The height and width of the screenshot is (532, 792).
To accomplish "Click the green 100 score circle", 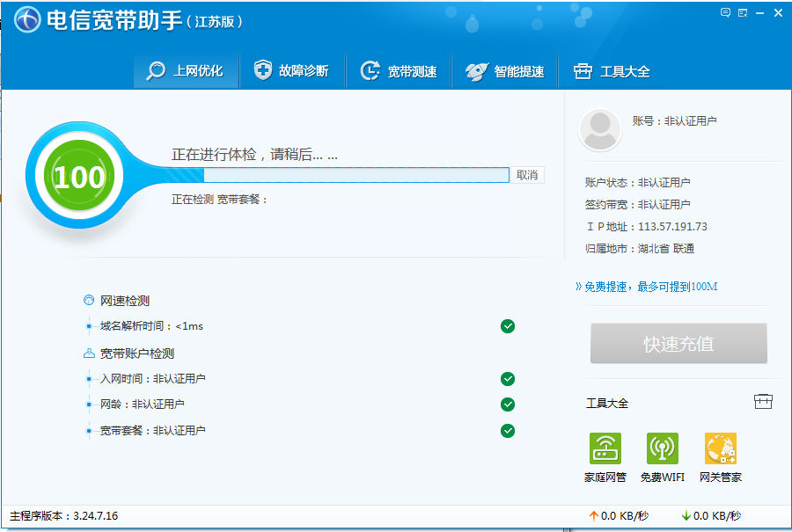I will 79,176.
